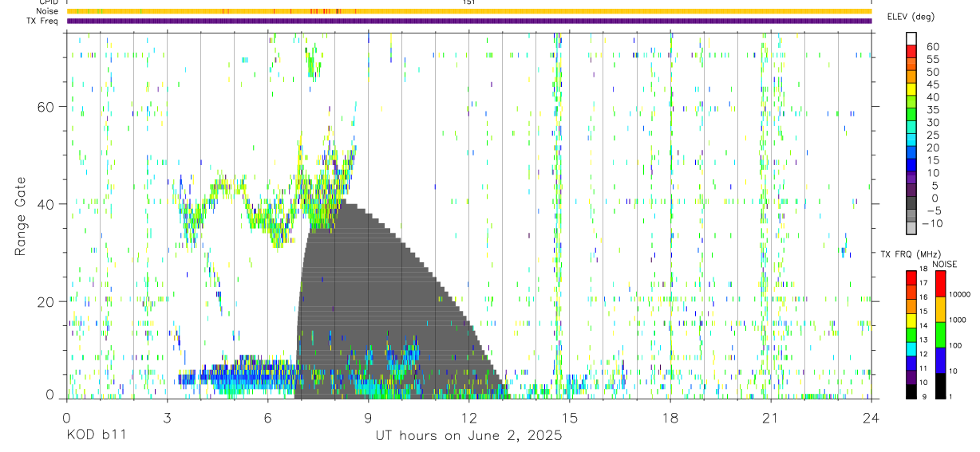Pick the red top segment of NOISE colorbar
The height and width of the screenshot is (452, 980).
point(940,283)
